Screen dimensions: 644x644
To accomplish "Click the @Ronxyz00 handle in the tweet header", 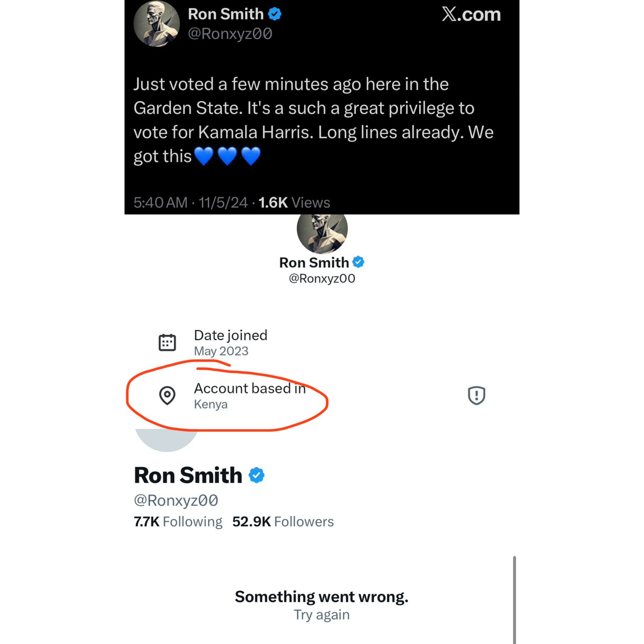I will tap(230, 34).
